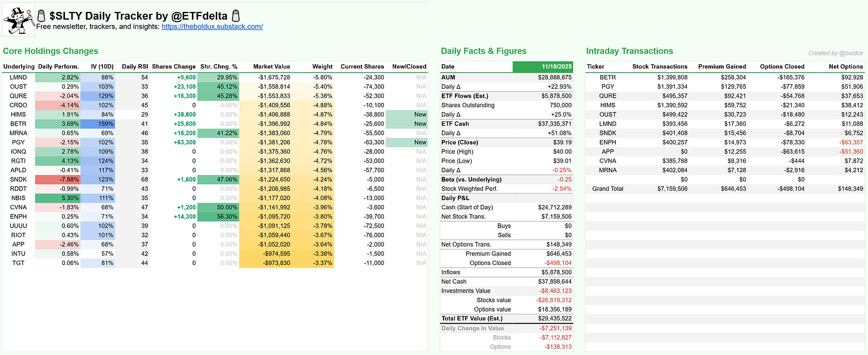The image size is (868, 355).
Task: Click the New badge in HIMS row
Action: (x=406, y=115)
